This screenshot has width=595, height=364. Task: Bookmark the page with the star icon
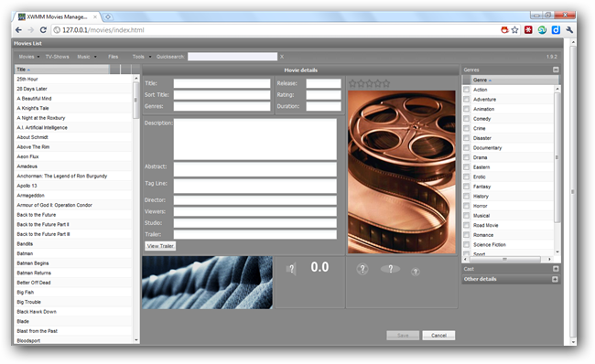tap(514, 30)
